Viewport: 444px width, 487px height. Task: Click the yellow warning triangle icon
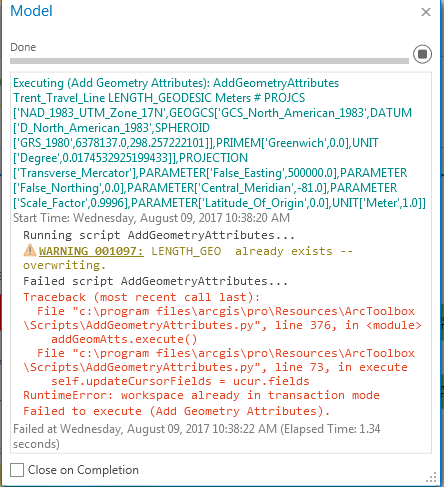(30, 250)
